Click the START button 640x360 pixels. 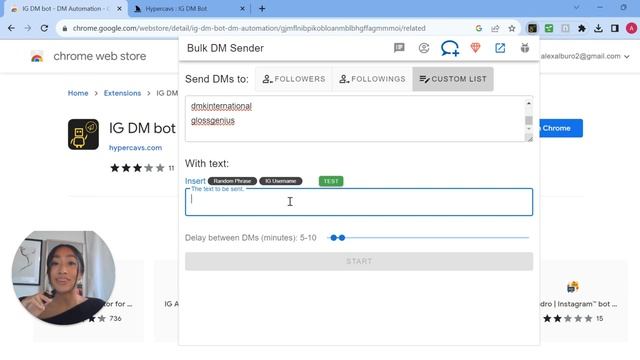(359, 261)
